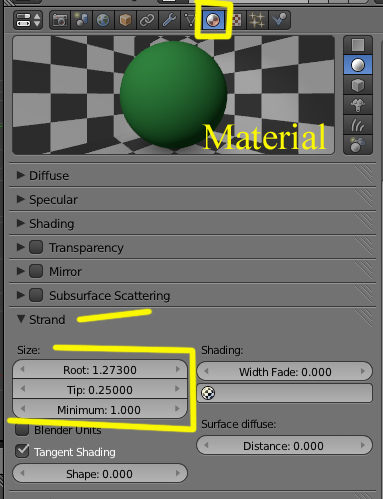Decrease the Minimum value with left arrow
Image resolution: width=383 pixels, height=499 pixels.
22,409
